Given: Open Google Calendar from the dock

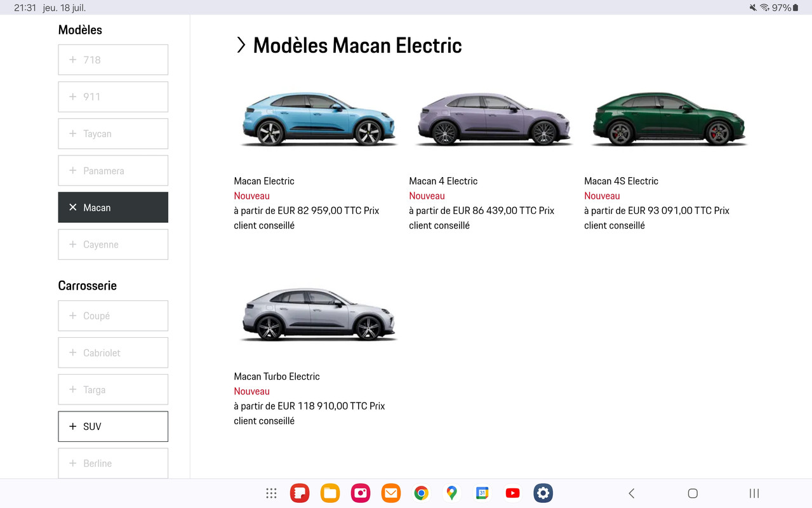Looking at the screenshot, I should point(482,493).
